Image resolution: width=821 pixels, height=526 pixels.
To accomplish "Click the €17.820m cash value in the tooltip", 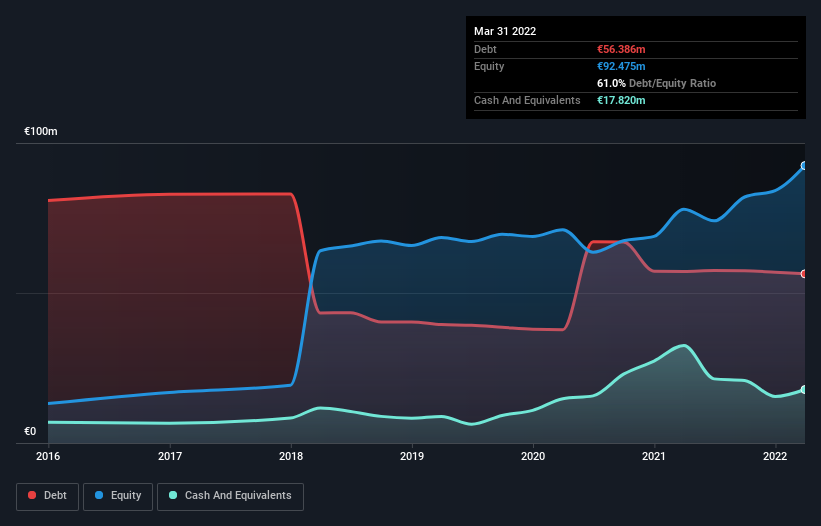I will (621, 100).
